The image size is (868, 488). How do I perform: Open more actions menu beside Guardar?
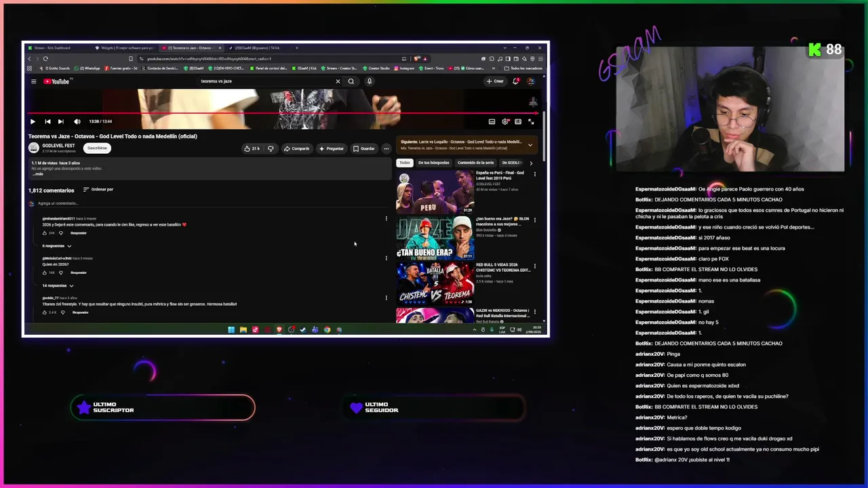point(386,148)
